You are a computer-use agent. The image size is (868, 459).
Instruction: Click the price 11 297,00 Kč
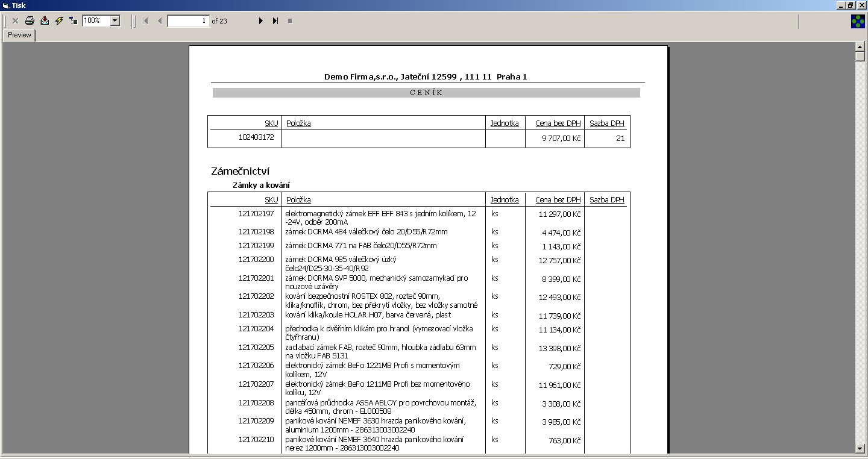[x=560, y=214]
